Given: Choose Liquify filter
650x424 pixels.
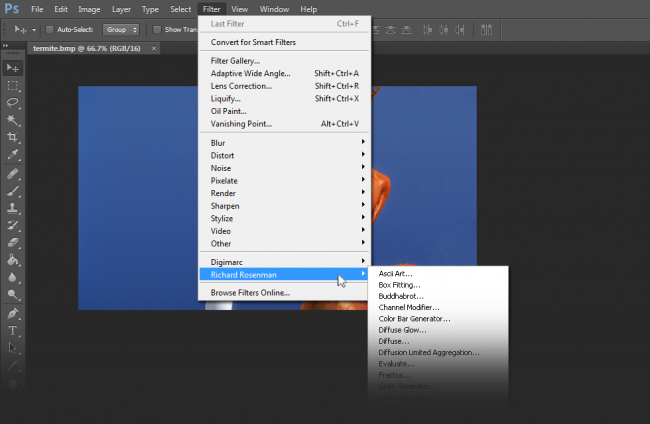Looking at the screenshot, I should point(285,99).
